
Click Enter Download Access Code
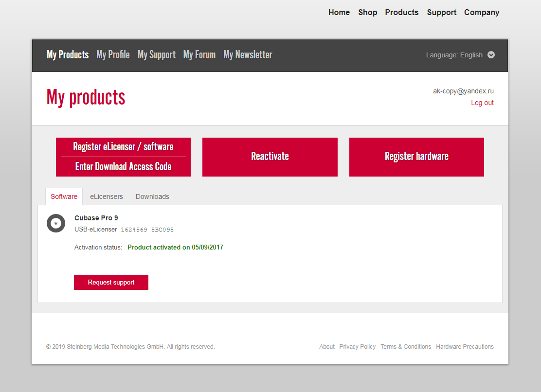point(123,167)
